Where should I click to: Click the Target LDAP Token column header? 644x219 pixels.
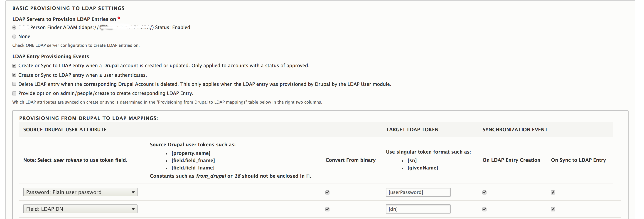412,130
